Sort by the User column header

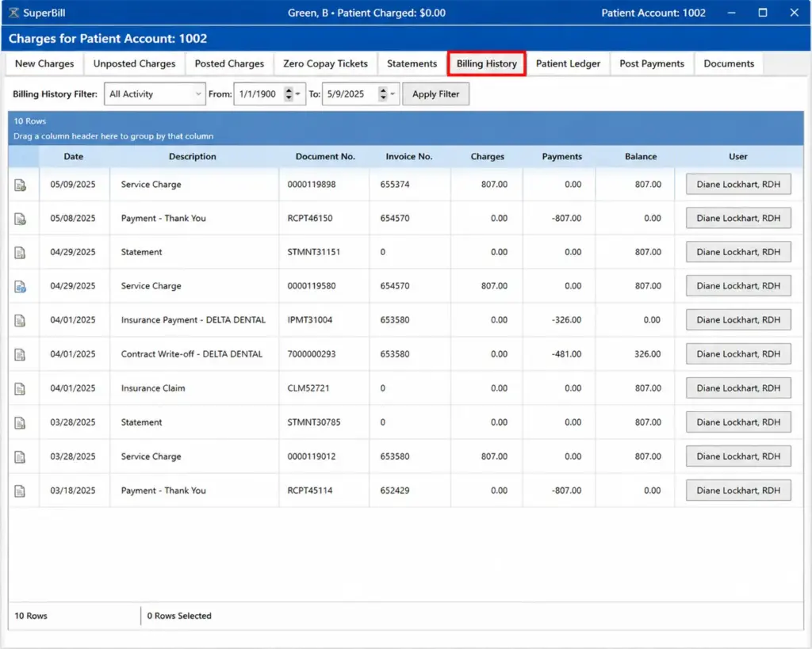[x=738, y=156]
